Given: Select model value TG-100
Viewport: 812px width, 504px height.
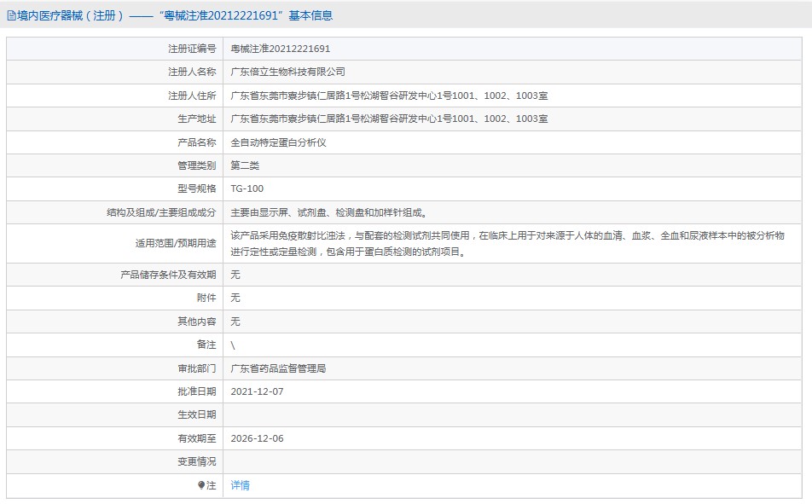Looking at the screenshot, I should coord(247,188).
